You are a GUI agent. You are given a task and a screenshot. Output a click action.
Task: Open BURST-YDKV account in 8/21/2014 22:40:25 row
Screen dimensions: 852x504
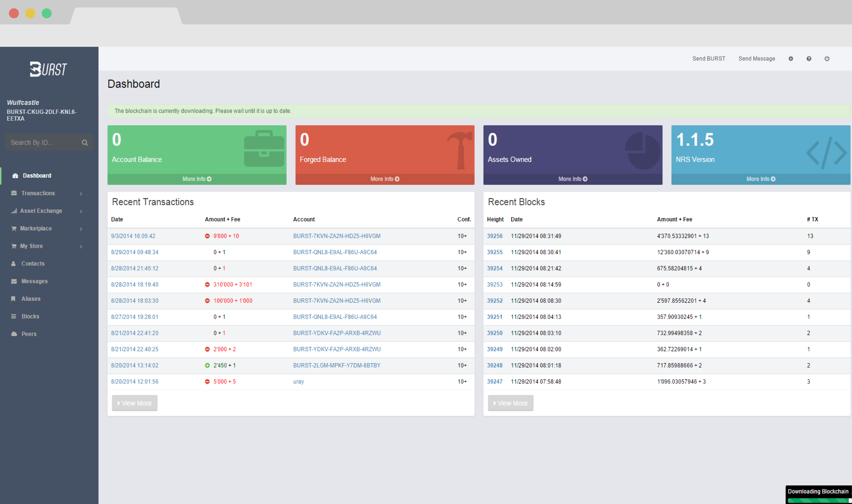(x=337, y=350)
